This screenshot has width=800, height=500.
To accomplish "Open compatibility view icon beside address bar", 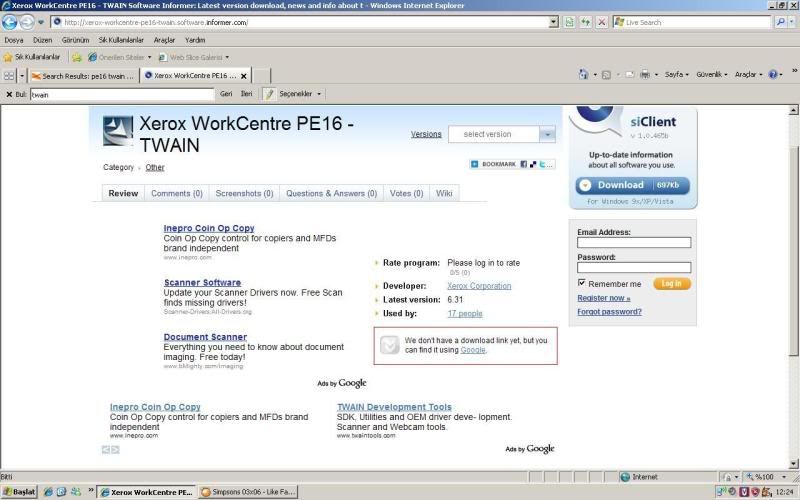I will [569, 22].
